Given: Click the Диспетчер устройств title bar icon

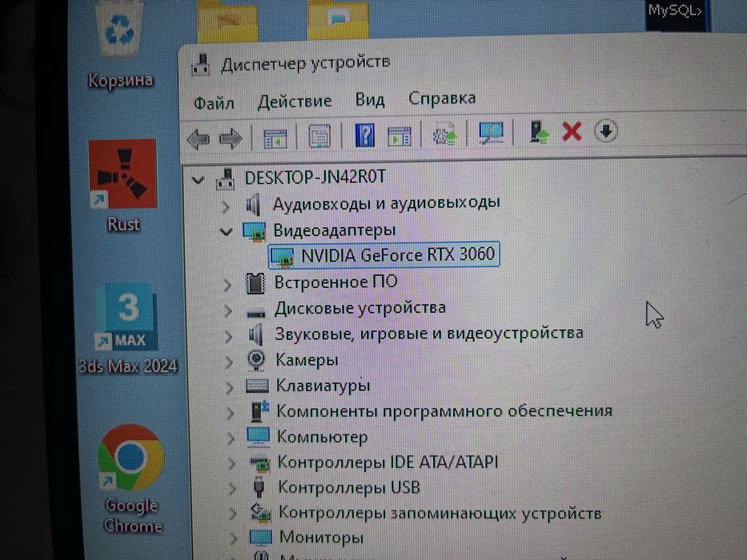Looking at the screenshot, I should (x=201, y=66).
